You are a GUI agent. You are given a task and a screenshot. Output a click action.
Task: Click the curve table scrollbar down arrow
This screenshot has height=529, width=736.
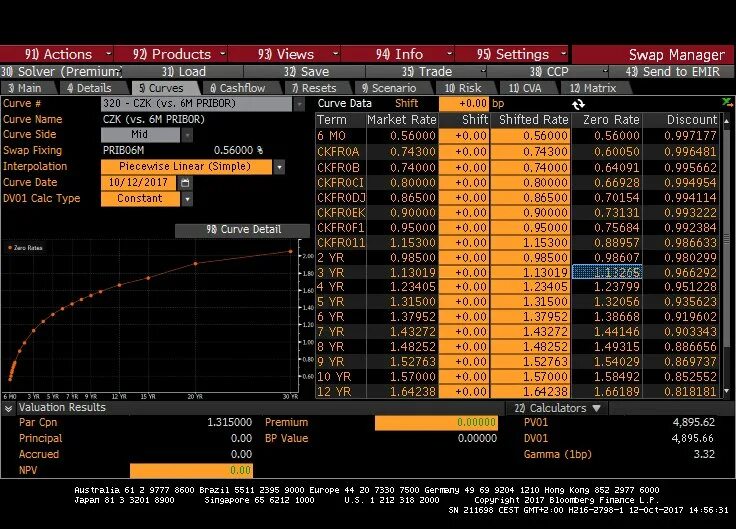727,391
